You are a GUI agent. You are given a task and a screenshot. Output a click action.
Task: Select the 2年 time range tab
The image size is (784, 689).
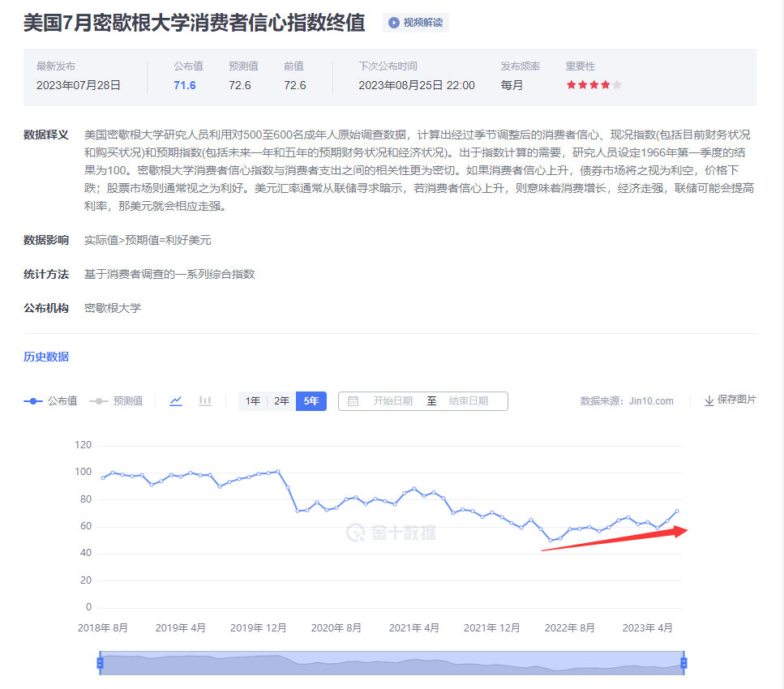(281, 400)
